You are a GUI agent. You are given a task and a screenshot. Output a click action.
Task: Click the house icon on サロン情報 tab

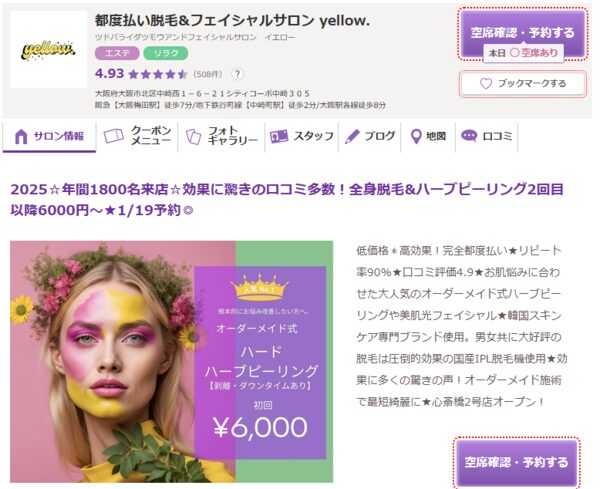[x=21, y=137]
